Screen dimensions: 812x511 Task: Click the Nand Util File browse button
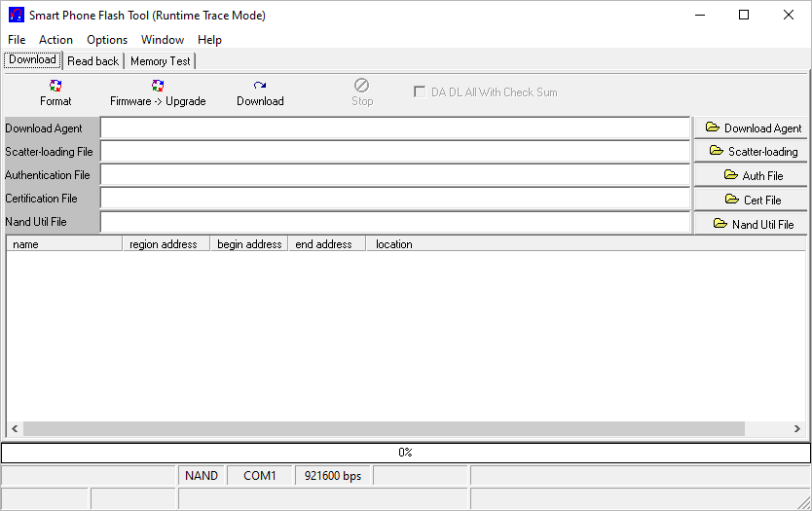pyautogui.click(x=751, y=224)
